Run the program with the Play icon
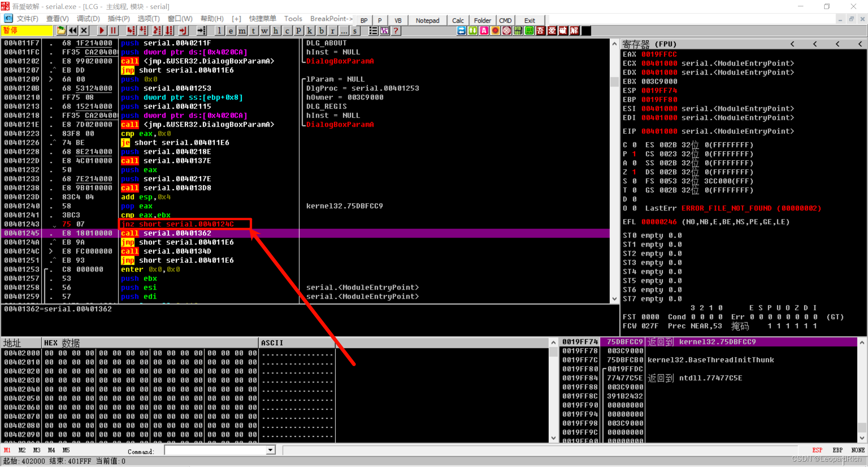Screen dimensions: 868x467 [102, 30]
